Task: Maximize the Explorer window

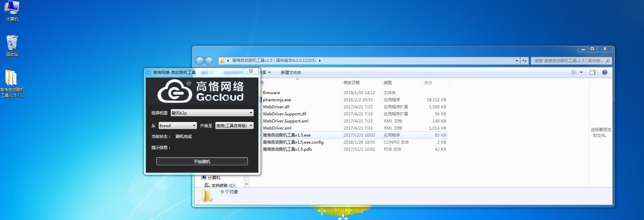Action: (x=592, y=49)
